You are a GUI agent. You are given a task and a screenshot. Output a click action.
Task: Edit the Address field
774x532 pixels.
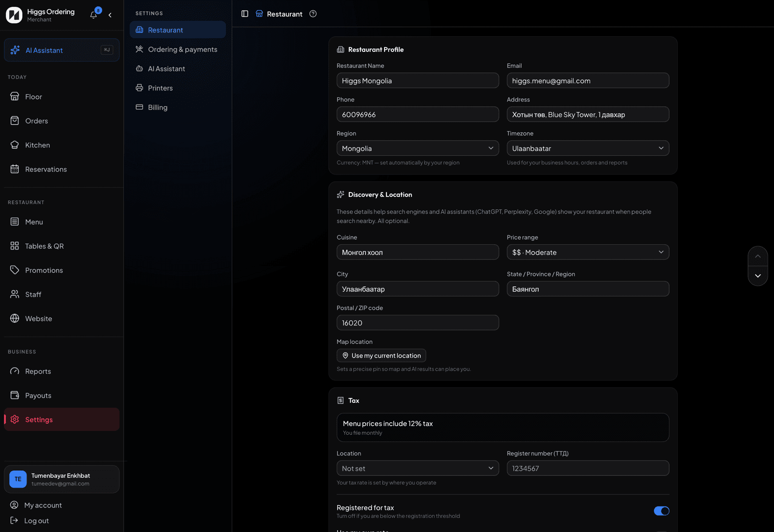pos(588,115)
